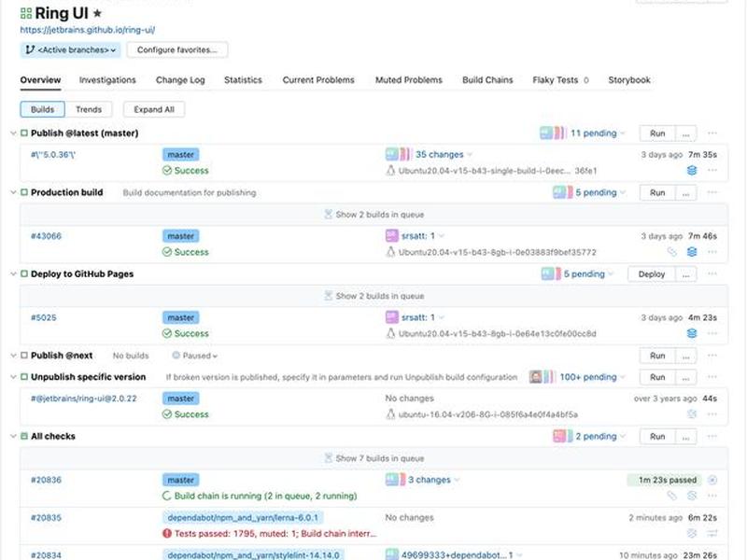Open artifacts icon for build #43066
Image resolution: width=747 pixels, height=560 pixels.
[x=692, y=252]
